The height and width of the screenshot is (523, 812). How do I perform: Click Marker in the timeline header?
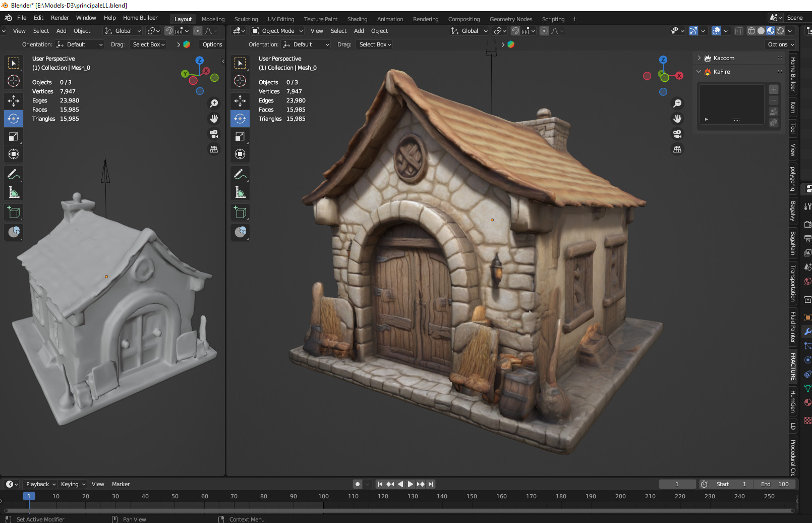(x=121, y=484)
